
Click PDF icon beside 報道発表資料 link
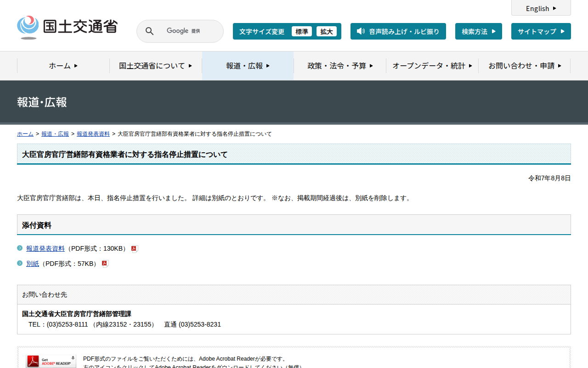(134, 249)
